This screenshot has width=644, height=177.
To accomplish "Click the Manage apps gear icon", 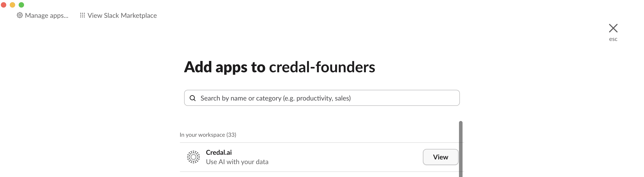I will tap(20, 16).
